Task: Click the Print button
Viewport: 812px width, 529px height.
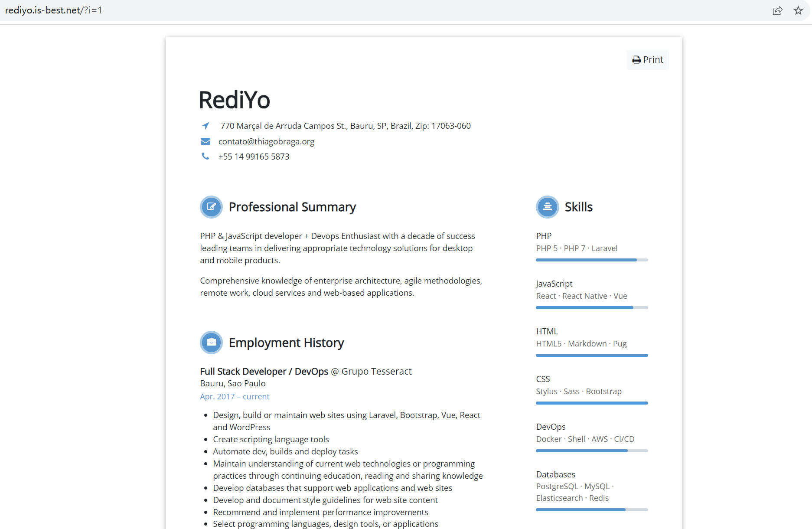Action: 647,59
